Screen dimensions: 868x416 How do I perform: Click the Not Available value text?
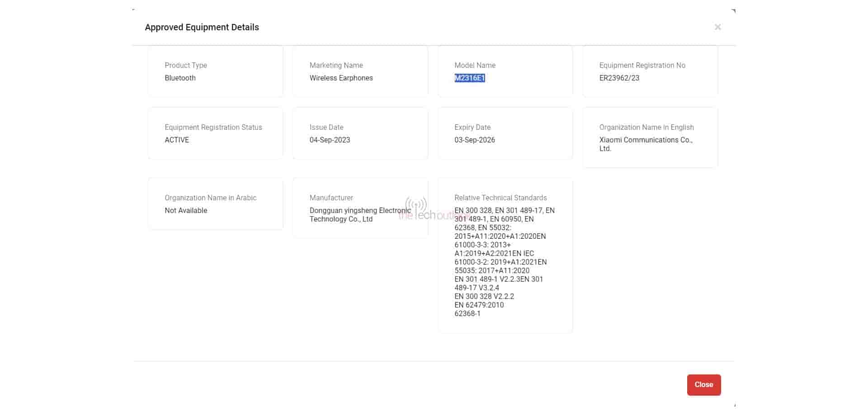tap(186, 210)
